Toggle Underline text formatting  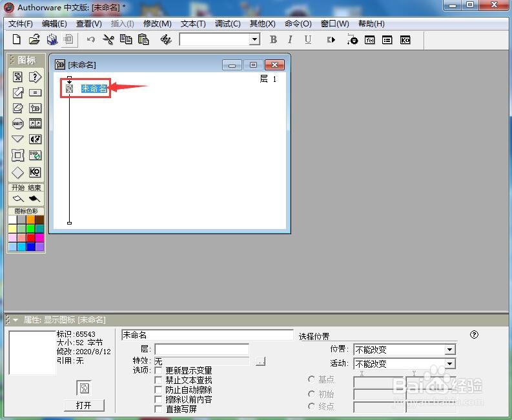coord(307,39)
